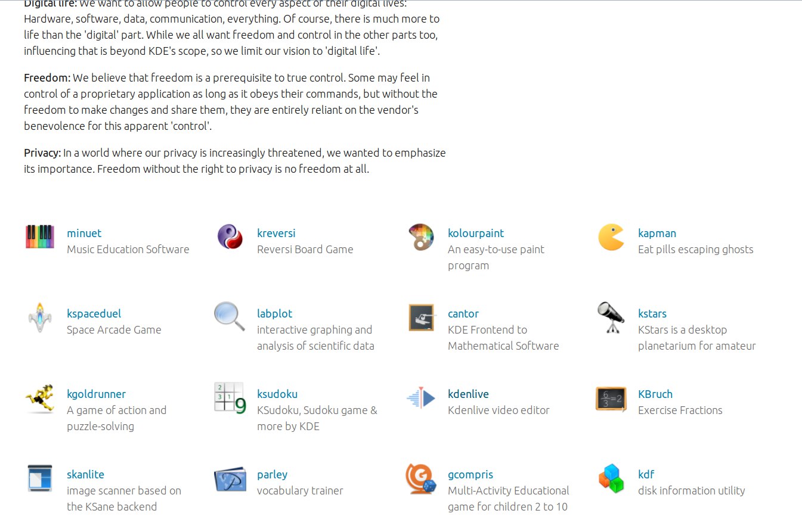Click the 'disk information utility' description
The height and width of the screenshot is (532, 802).
[692, 490]
